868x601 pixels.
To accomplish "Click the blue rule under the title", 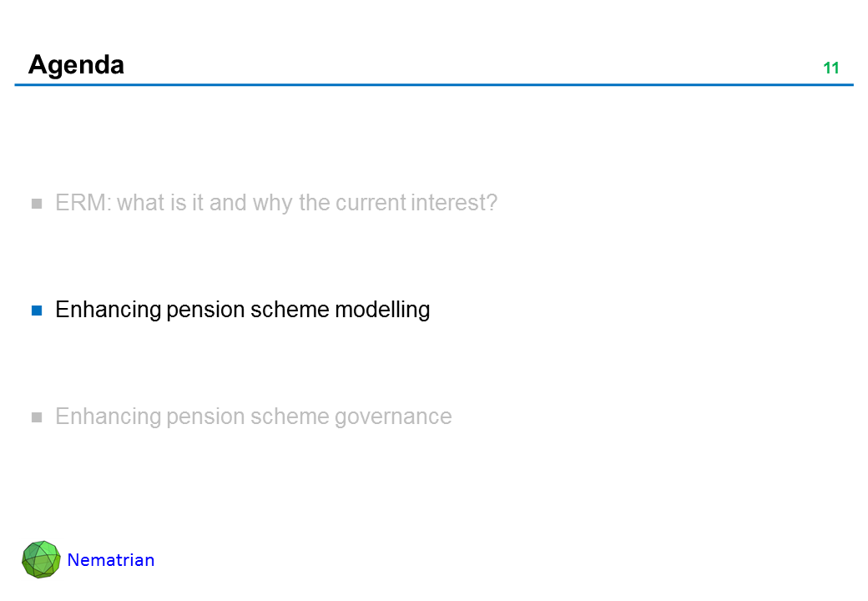I will [x=434, y=85].
